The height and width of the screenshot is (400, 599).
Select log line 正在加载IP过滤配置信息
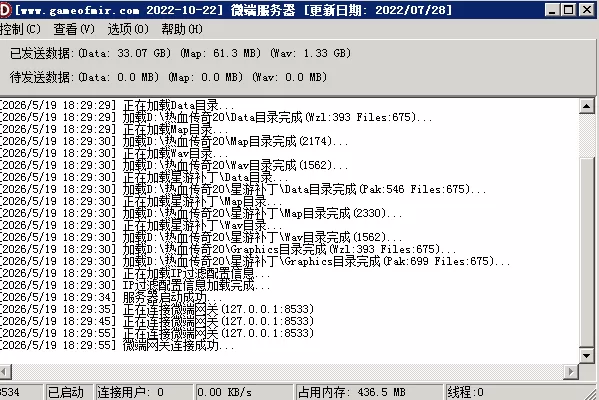(135, 274)
